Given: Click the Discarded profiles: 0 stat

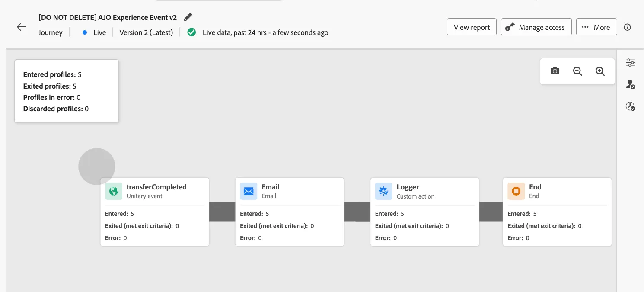Looking at the screenshot, I should pos(56,109).
